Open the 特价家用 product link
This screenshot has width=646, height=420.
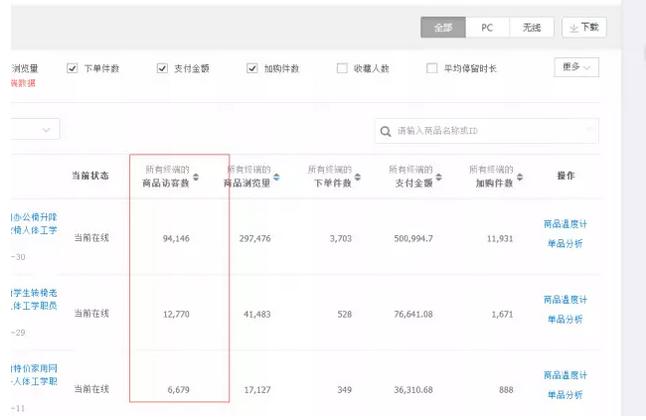tap(34, 375)
